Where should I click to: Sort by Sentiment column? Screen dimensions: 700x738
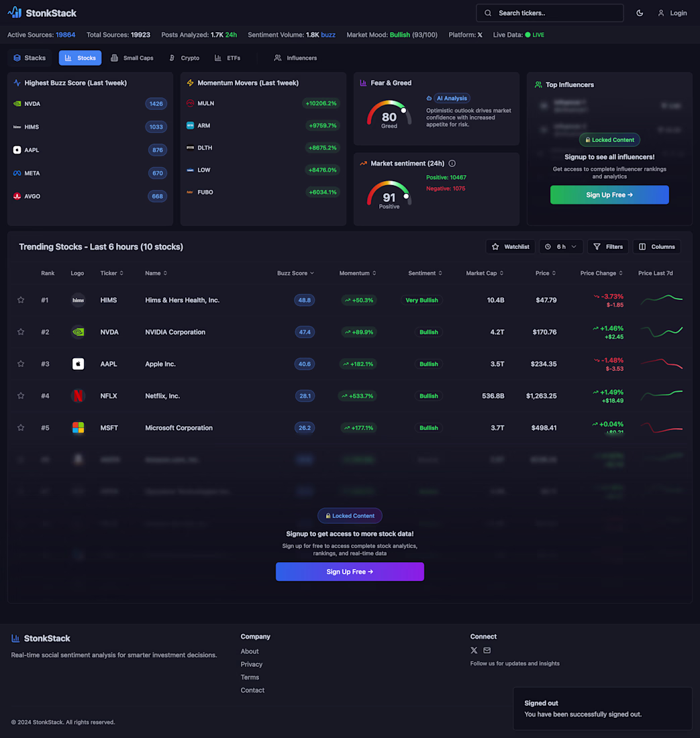point(425,273)
